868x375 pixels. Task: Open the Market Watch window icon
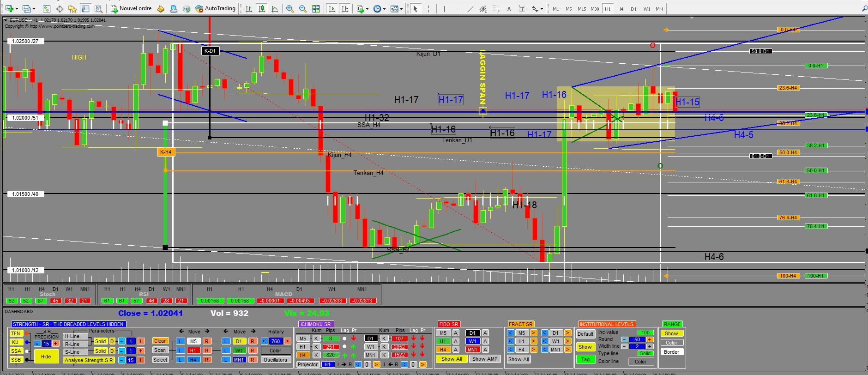(x=47, y=9)
